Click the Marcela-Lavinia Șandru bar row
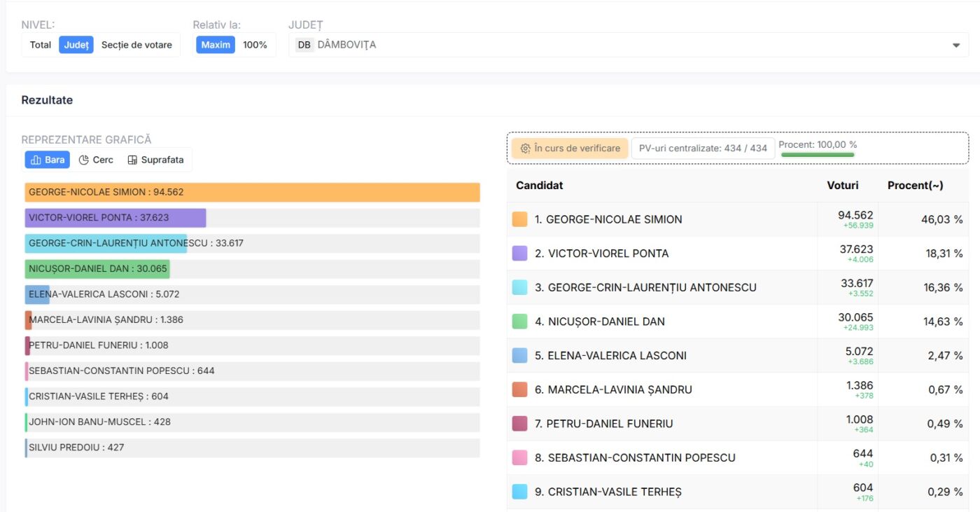This screenshot has height=512, width=980. pos(252,320)
